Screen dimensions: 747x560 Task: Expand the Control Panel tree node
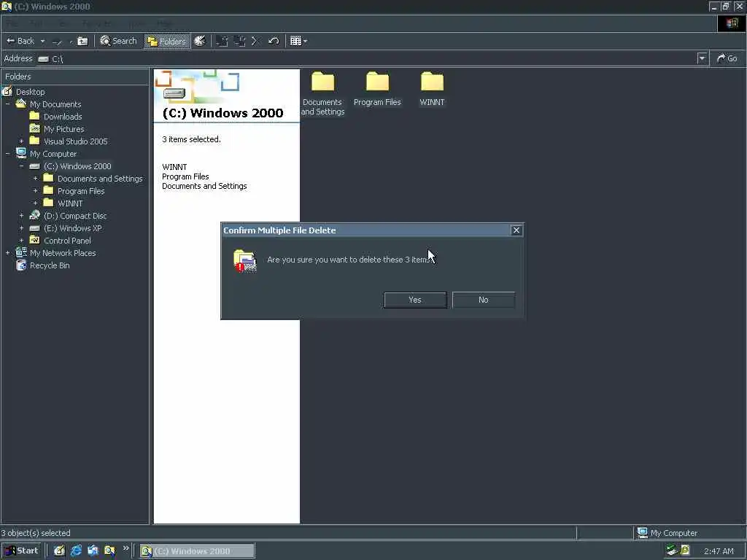[21, 241]
